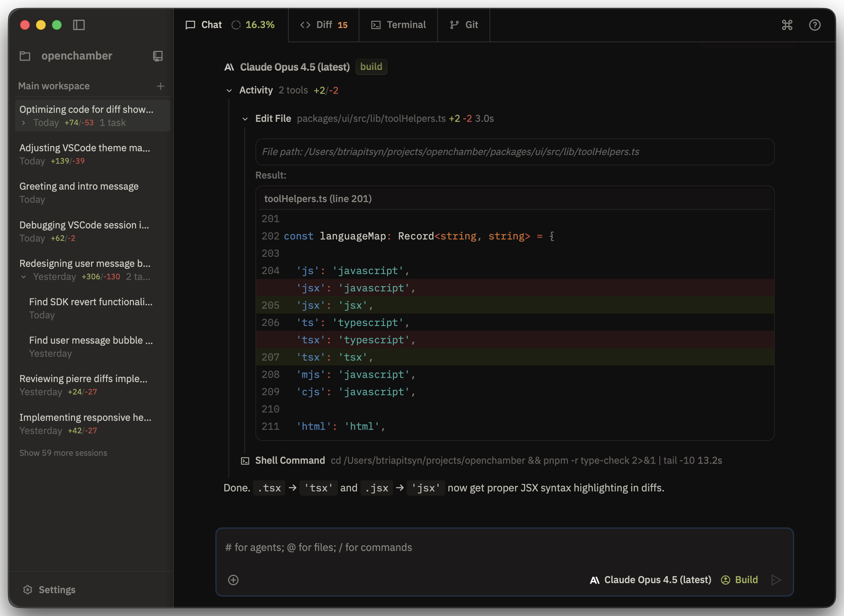Collapse tasks under Redesigning user message session
This screenshot has width=844, height=616.
click(24, 277)
